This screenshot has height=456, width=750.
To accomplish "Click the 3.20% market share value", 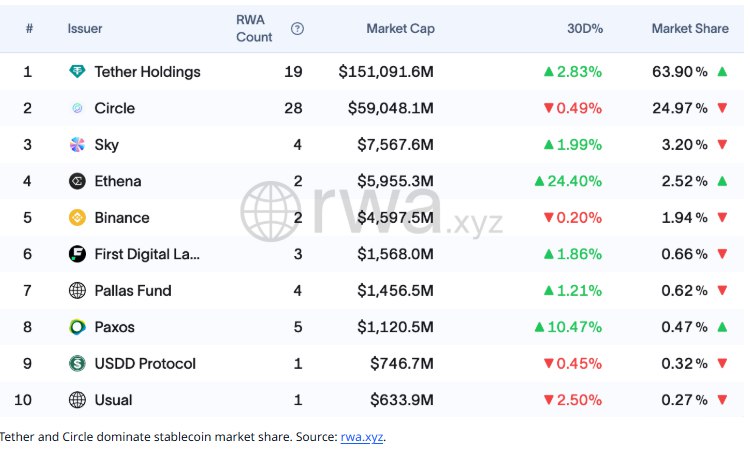I will [684, 145].
